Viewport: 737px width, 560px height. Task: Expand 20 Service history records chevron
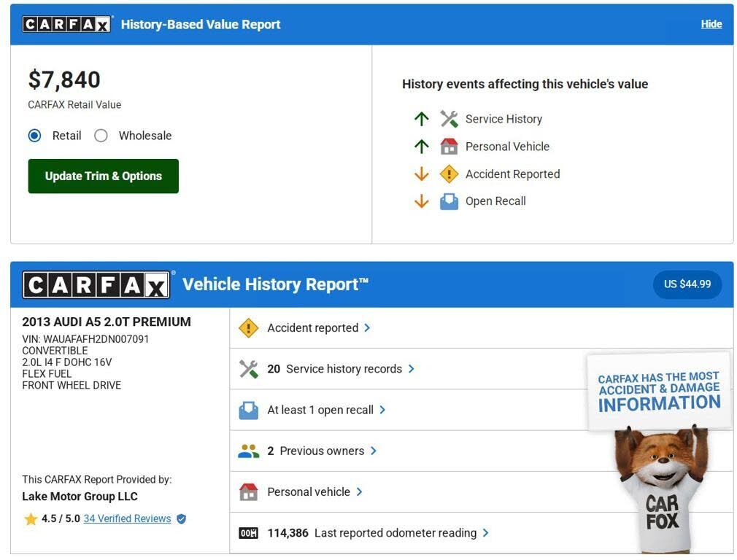click(x=412, y=369)
